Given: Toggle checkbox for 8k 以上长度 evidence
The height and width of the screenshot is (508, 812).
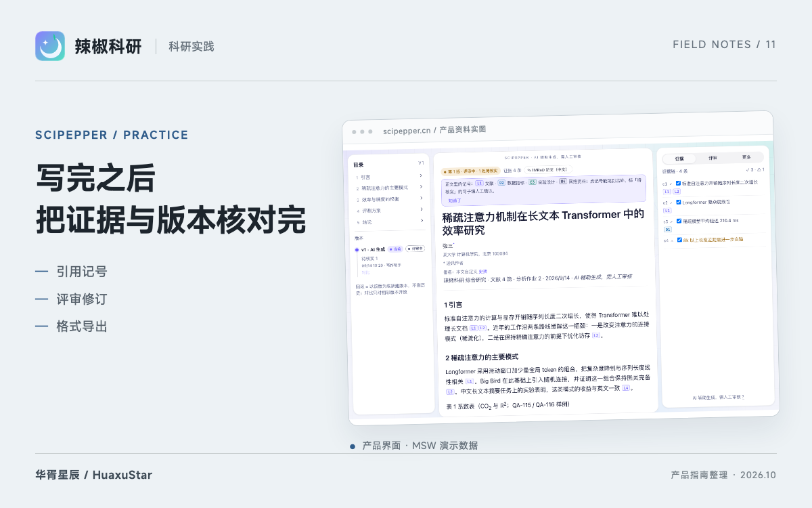Looking at the screenshot, I should (679, 240).
